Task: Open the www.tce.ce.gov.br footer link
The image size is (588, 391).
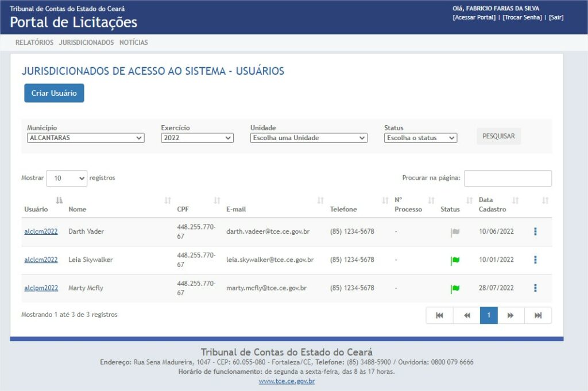Action: tap(287, 381)
